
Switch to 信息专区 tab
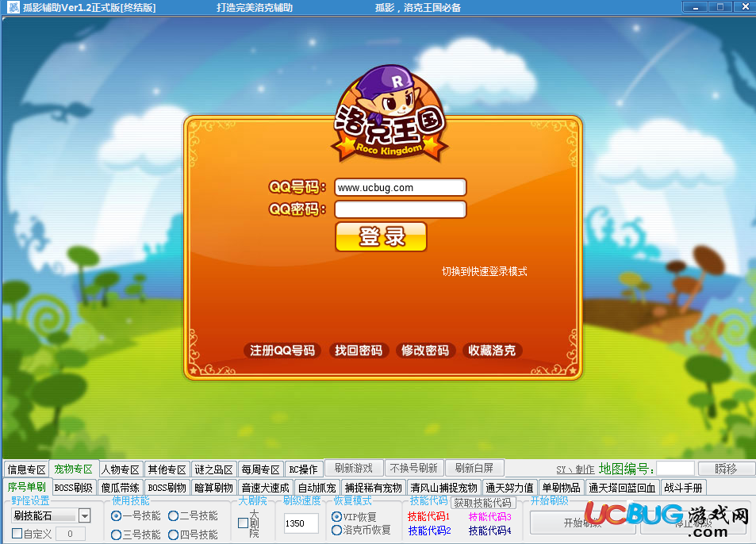click(26, 469)
